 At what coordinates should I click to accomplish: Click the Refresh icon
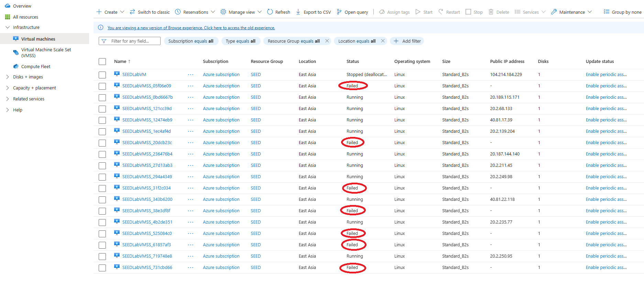270,12
